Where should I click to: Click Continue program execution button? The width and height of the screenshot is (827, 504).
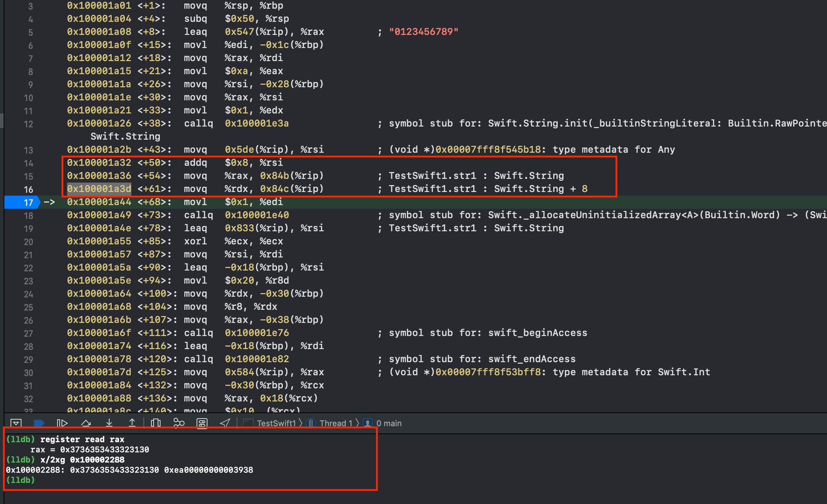click(x=62, y=423)
